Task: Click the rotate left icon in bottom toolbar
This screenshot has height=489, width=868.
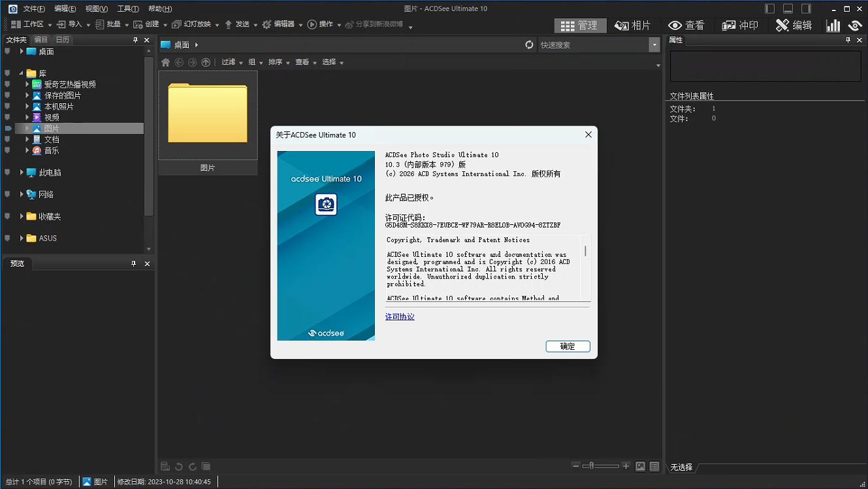Action: 179,467
